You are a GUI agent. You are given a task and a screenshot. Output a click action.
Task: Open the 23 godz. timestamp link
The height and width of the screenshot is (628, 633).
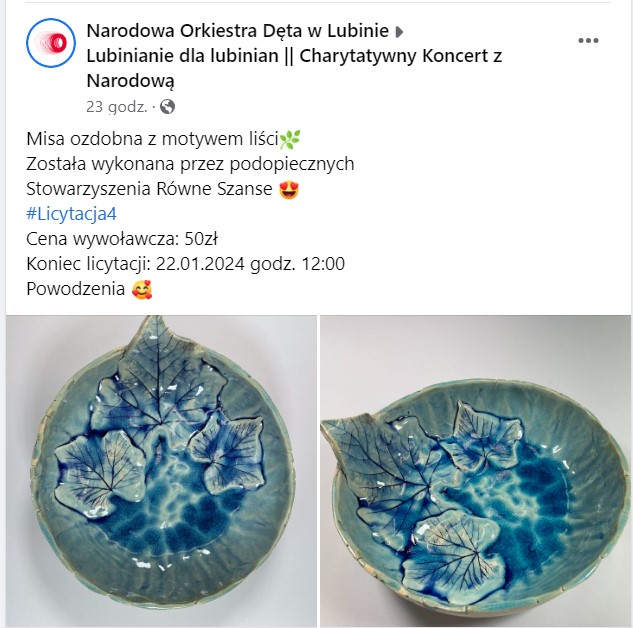116,107
